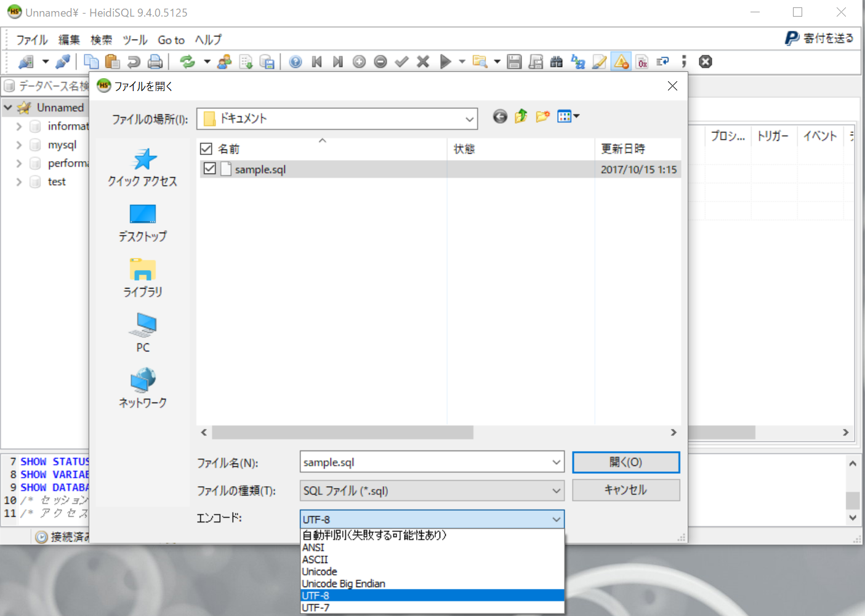Select クイック アクセス in the places bar
The height and width of the screenshot is (616, 865).
click(x=143, y=167)
